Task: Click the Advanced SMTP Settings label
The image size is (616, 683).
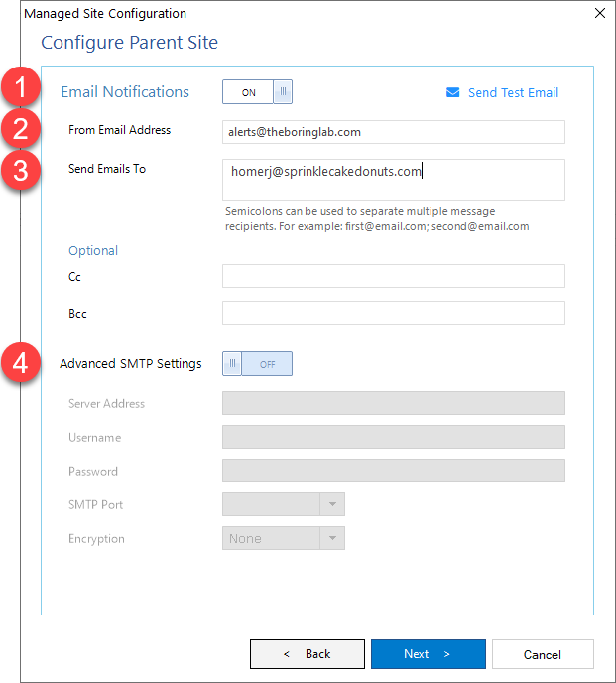Action: click(131, 363)
